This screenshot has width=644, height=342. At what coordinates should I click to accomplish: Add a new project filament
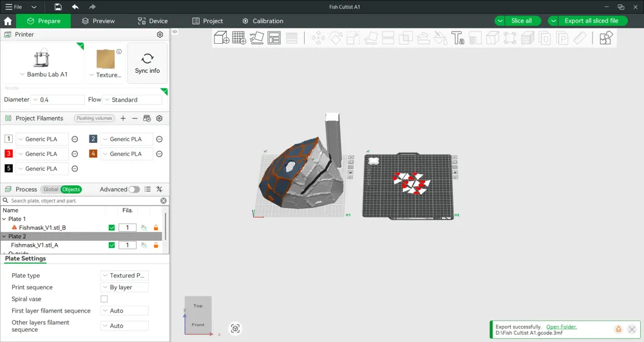click(x=123, y=119)
